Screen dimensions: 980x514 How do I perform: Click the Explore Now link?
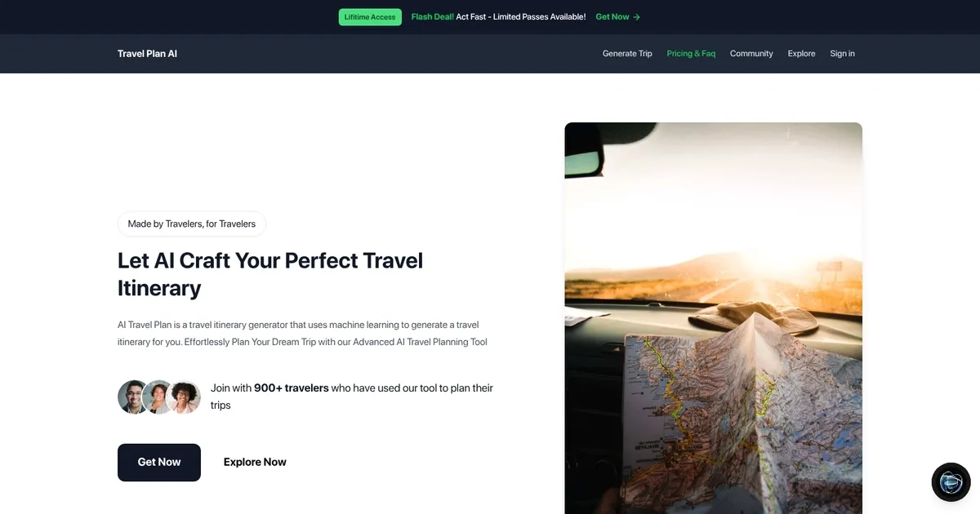click(255, 463)
